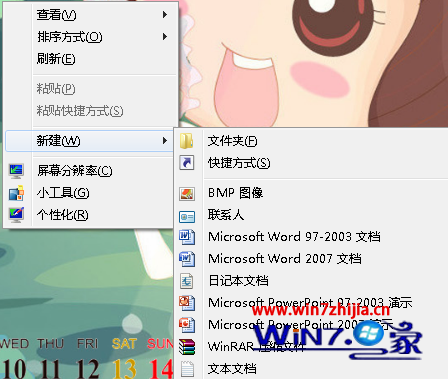Choose Microsoft Word 2007 文档 entry
The height and width of the screenshot is (379, 448).
coord(285,259)
